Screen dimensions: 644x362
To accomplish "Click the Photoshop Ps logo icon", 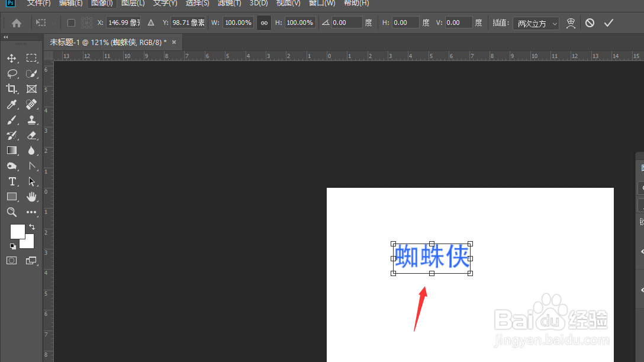I will [x=10, y=3].
